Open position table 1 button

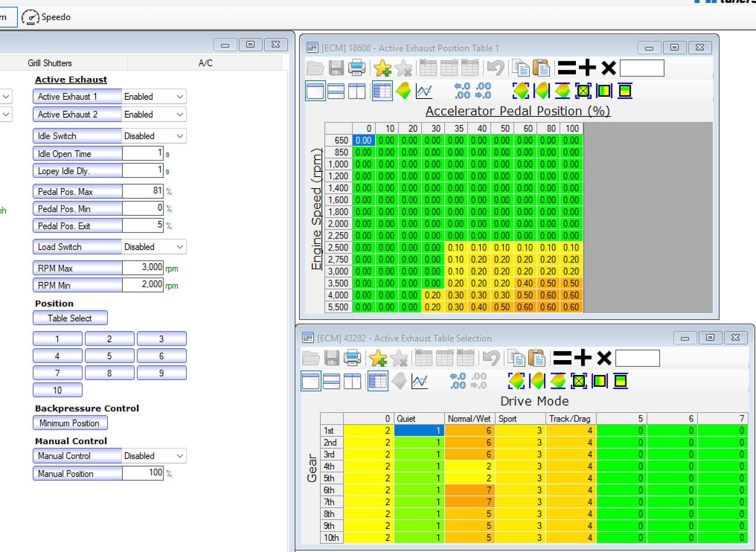[x=57, y=339]
